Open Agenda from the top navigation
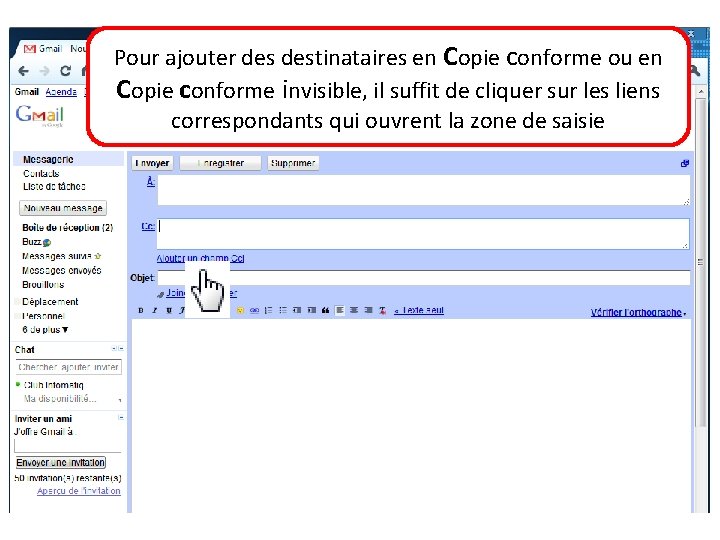Viewport: 720px width, 540px height. click(61, 92)
